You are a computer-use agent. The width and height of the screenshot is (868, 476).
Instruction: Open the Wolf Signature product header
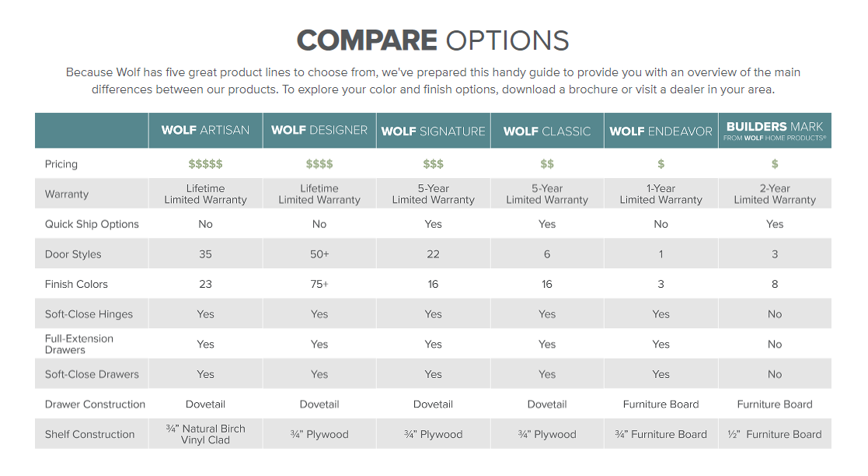433,131
